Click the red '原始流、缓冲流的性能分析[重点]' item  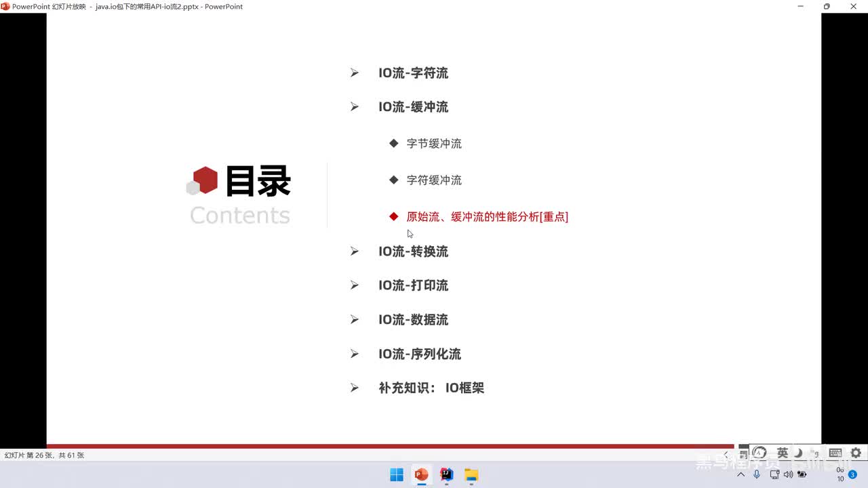(x=487, y=217)
